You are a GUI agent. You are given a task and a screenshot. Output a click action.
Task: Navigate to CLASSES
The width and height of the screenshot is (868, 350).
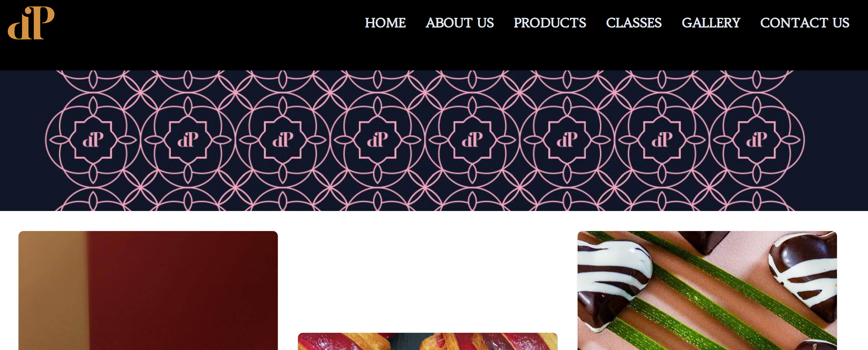633,23
